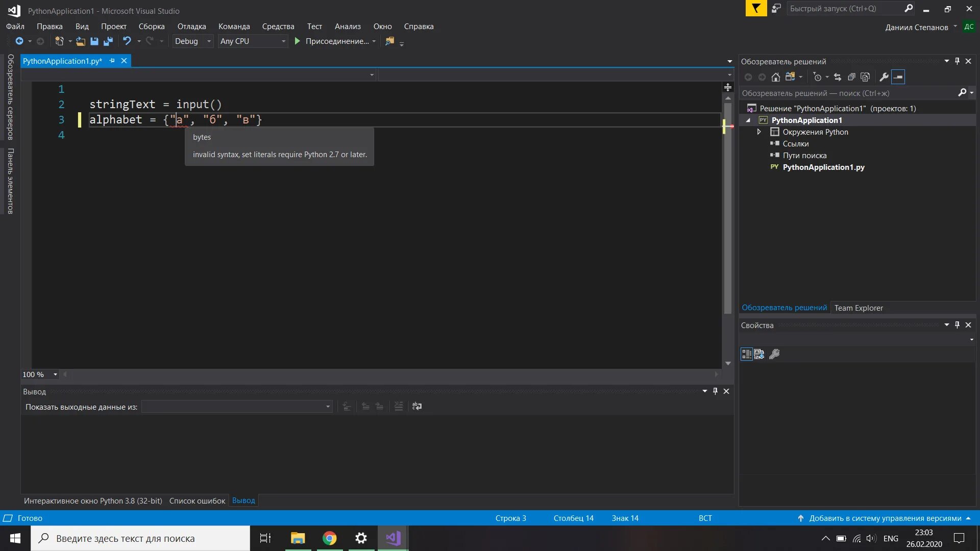Click the Даниил Степанов account name
This screenshot has width=980, height=551.
click(x=917, y=28)
